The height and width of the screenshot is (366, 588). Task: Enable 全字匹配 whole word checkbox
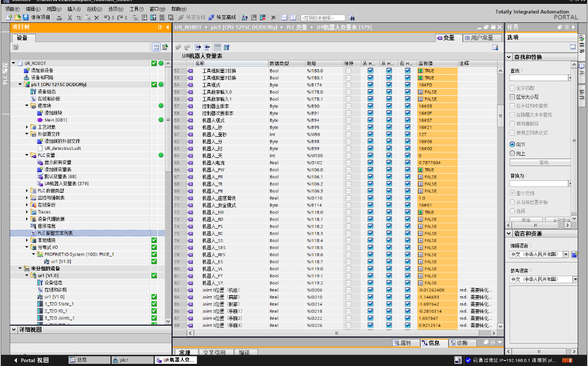click(512, 88)
